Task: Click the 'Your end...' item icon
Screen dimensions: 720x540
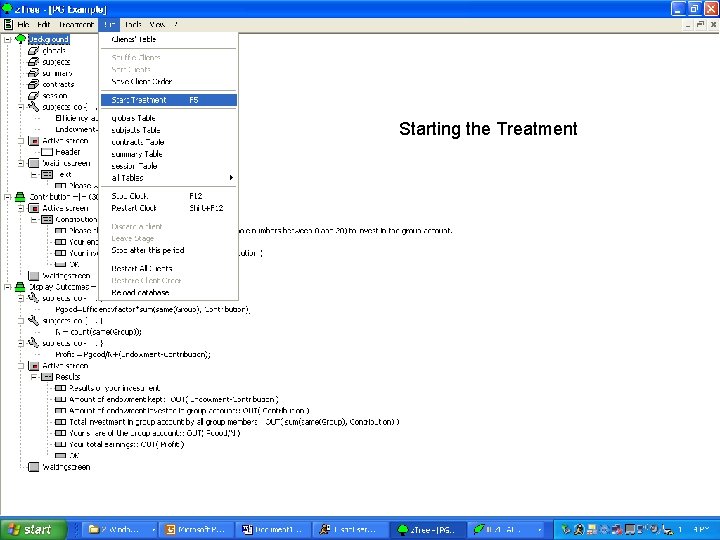Action: click(60, 242)
